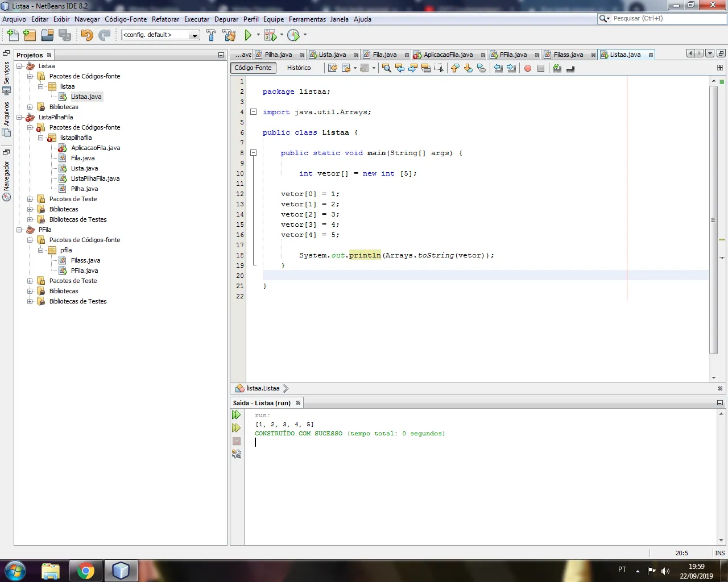
Task: Switch to the AplicacaoFila.java tab
Action: coord(448,55)
